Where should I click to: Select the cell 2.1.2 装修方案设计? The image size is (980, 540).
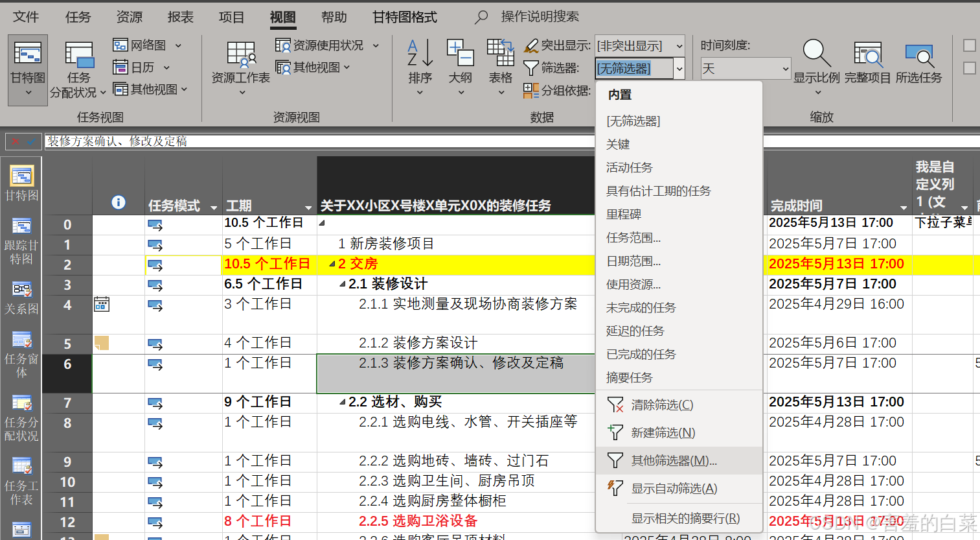pos(456,343)
